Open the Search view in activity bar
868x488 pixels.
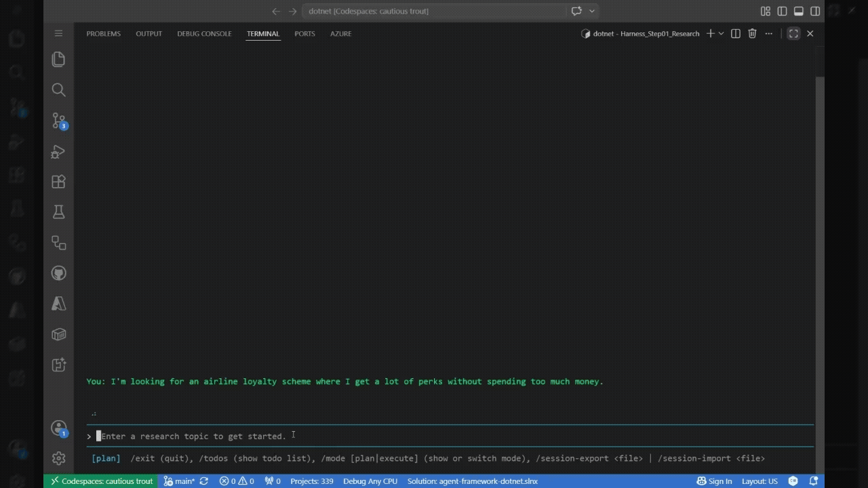click(58, 89)
